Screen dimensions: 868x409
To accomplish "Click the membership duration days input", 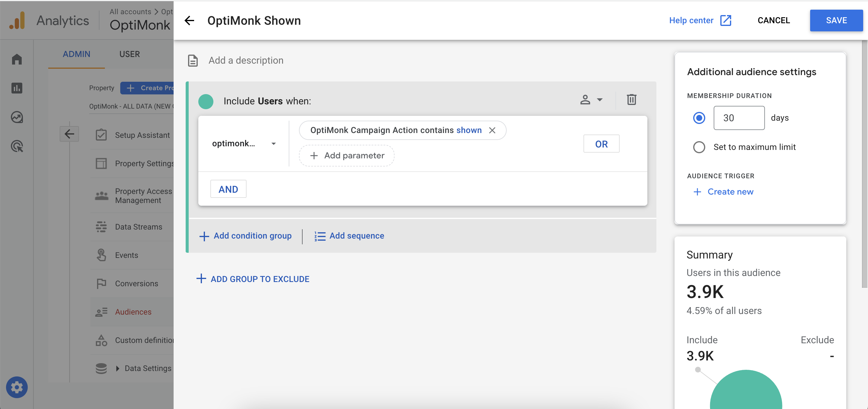I will tap(739, 118).
